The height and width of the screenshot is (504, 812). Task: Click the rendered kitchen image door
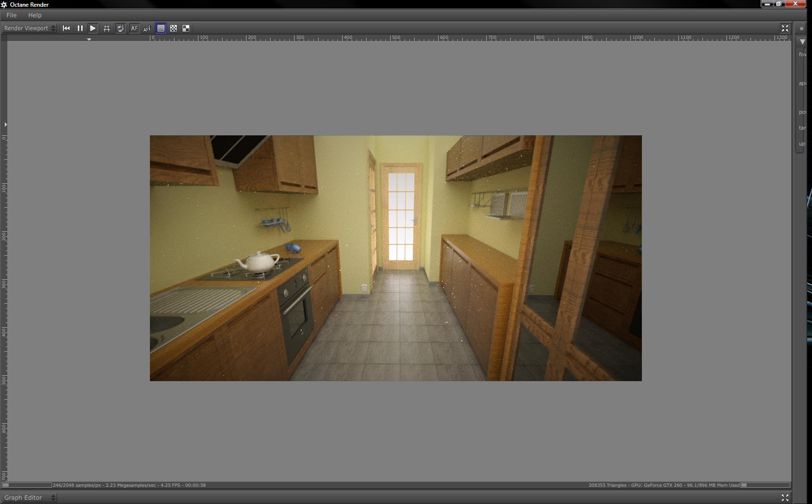[x=401, y=216]
